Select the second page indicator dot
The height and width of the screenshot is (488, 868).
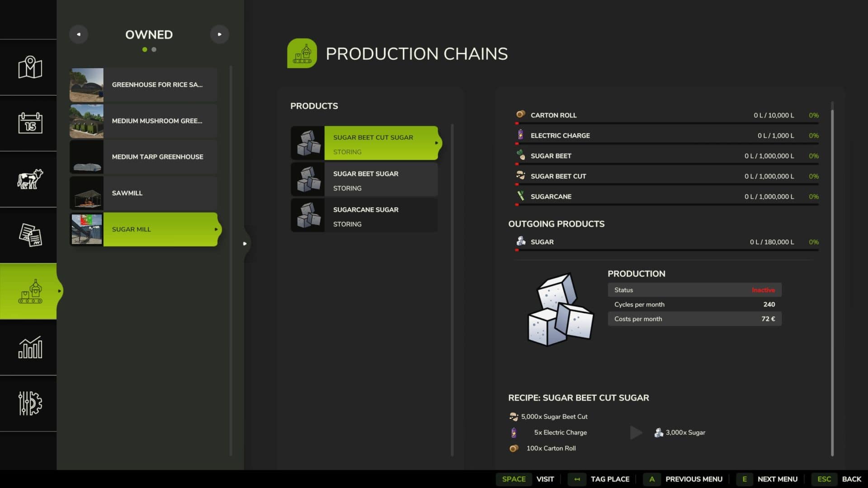154,50
